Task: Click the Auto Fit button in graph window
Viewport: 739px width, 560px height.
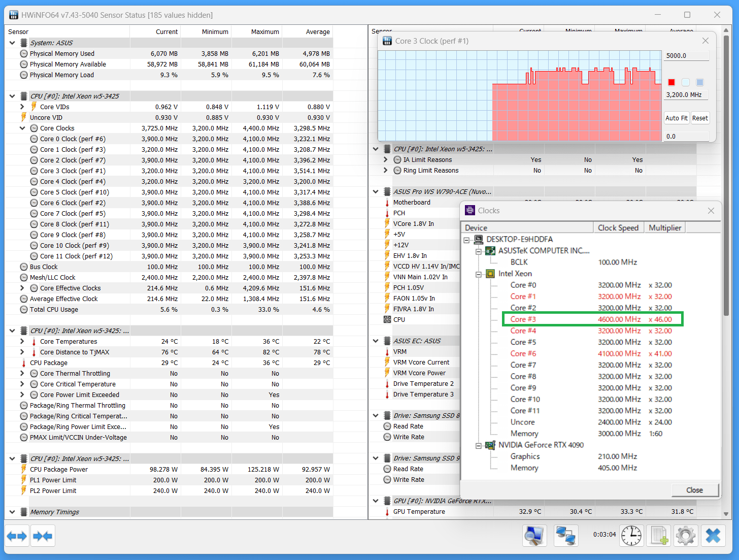Action: click(677, 118)
